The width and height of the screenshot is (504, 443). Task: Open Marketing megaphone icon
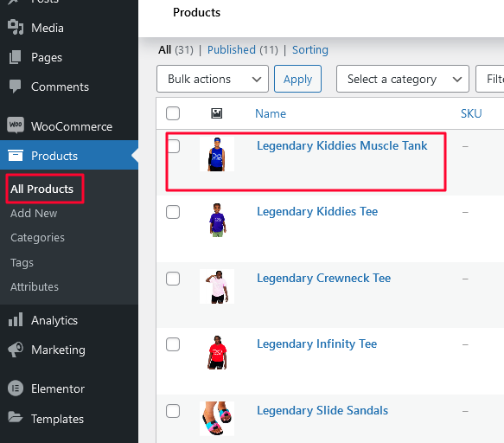(x=16, y=350)
